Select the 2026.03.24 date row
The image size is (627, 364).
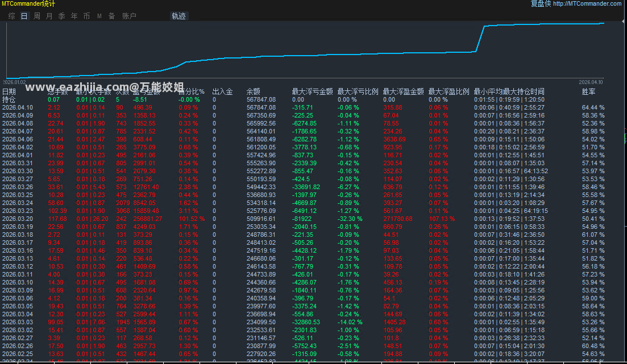pyautogui.click(x=304, y=203)
